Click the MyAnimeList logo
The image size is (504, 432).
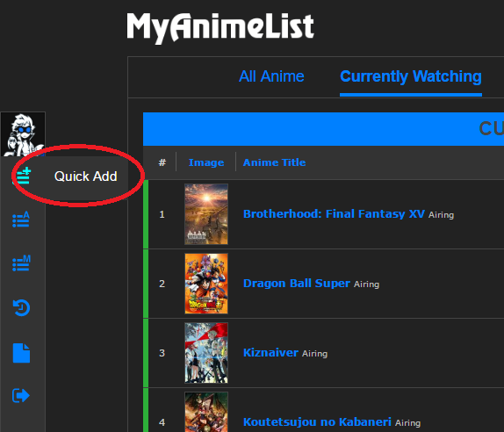[x=220, y=27]
